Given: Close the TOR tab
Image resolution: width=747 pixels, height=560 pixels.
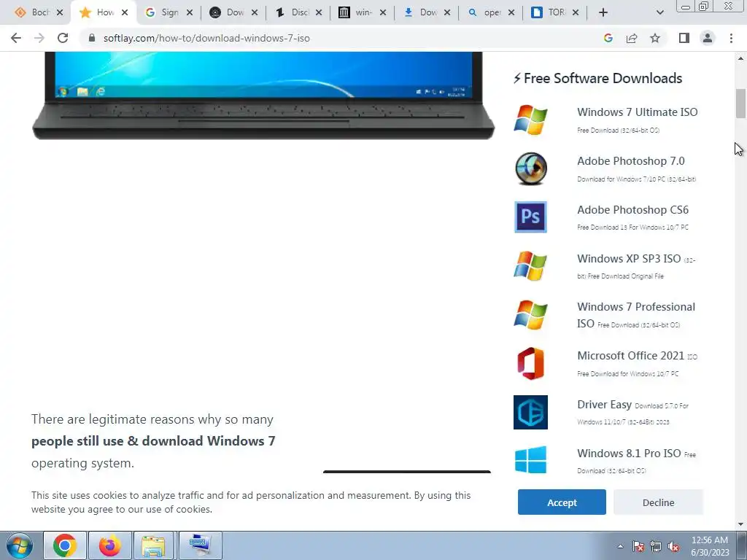Looking at the screenshot, I should 576,12.
